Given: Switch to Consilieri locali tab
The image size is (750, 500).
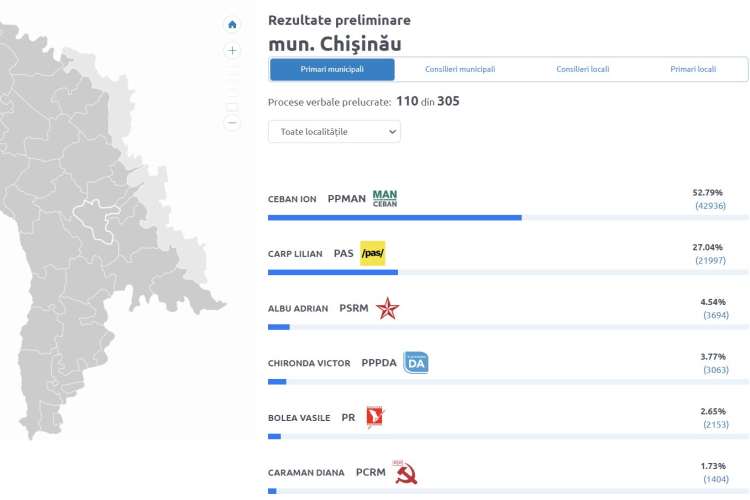Looking at the screenshot, I should click(583, 69).
